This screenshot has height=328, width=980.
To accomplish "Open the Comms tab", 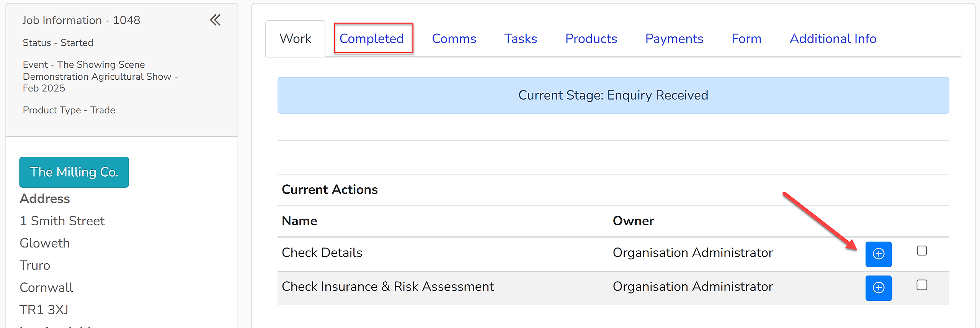I will click(454, 39).
